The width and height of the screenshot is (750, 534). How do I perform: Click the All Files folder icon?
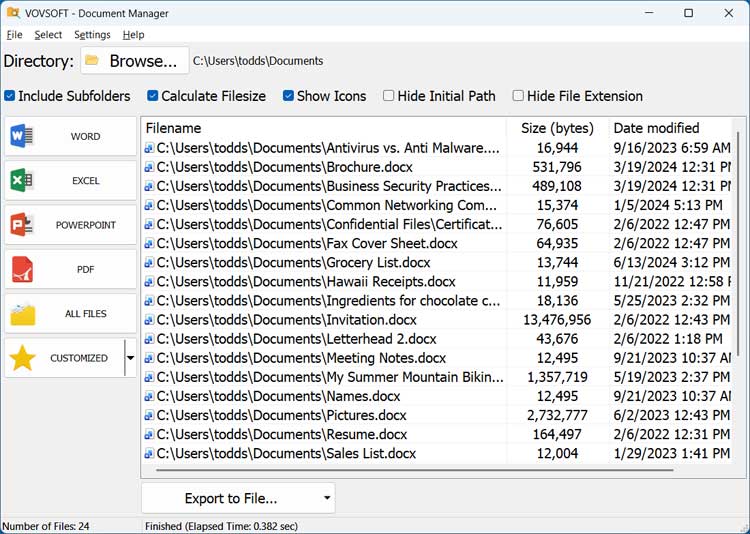[x=22, y=314]
